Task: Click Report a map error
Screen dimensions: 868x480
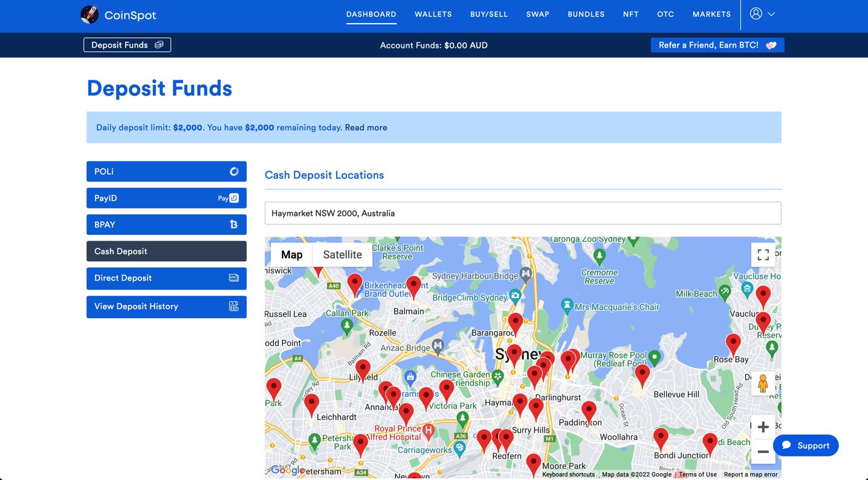Action: pyautogui.click(x=751, y=475)
